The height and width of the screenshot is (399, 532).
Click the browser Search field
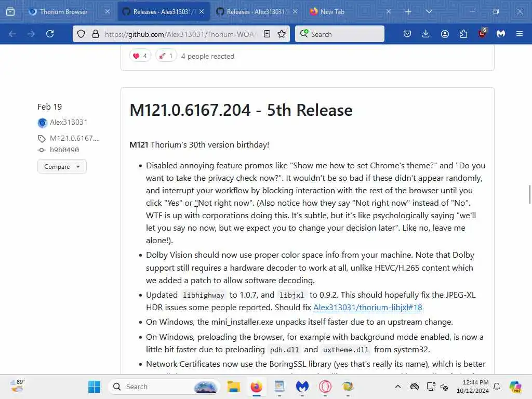pyautogui.click(x=340, y=34)
